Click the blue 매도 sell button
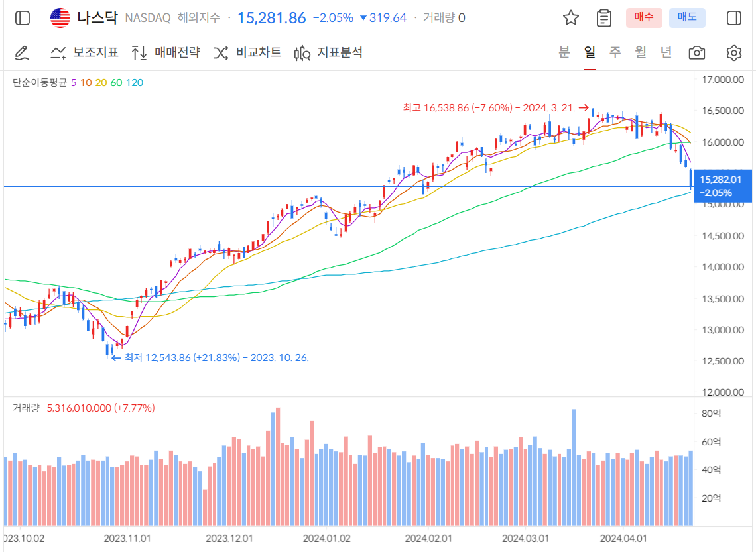 pos(687,17)
